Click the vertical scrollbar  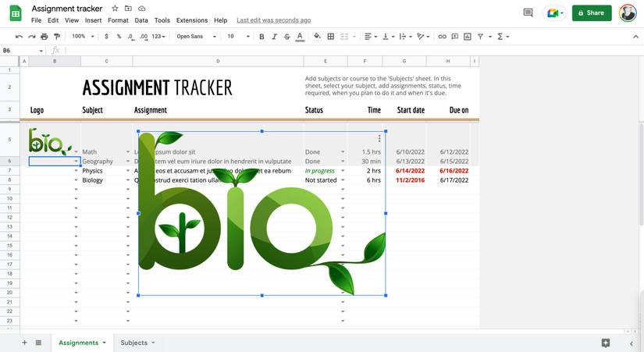tap(641, 174)
